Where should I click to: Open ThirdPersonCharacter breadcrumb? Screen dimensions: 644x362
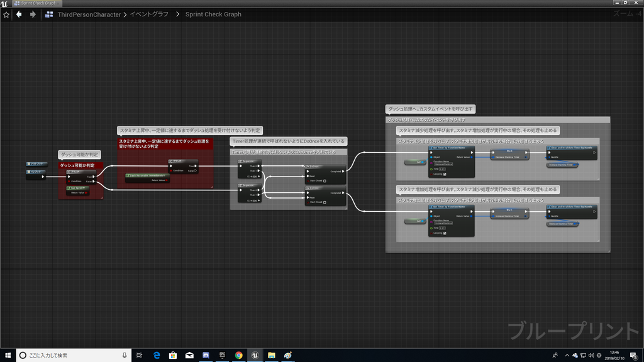click(89, 14)
